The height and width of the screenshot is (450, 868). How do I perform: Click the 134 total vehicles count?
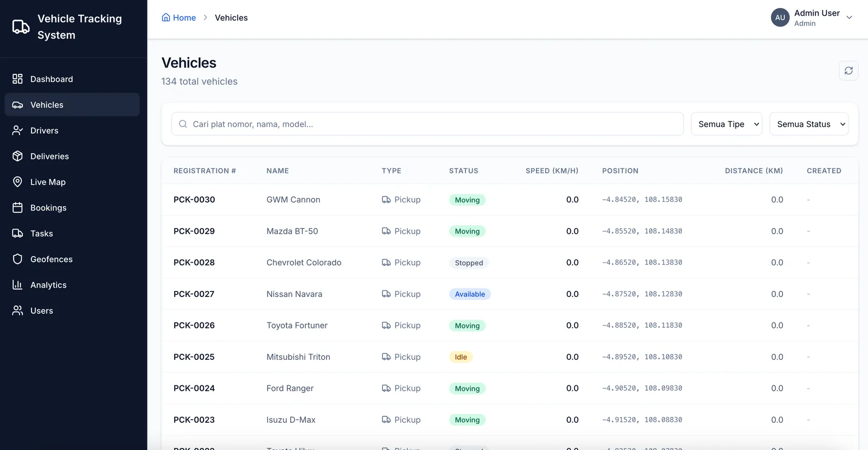tap(200, 81)
